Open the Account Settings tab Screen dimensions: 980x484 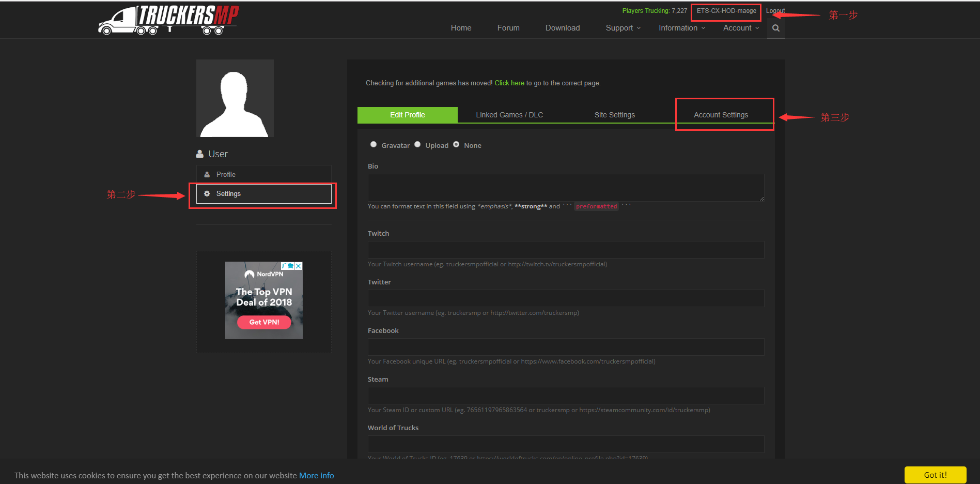(x=721, y=115)
